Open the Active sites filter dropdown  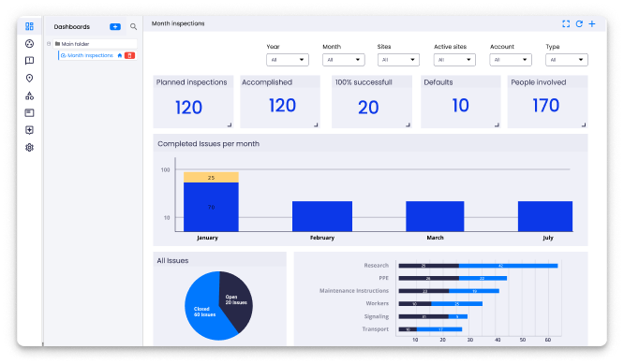(x=454, y=60)
